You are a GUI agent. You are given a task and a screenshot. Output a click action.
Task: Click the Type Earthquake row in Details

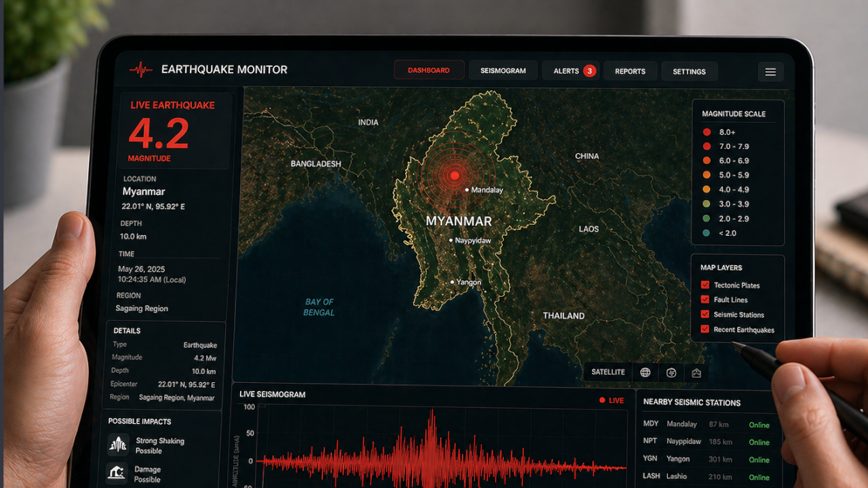pyautogui.click(x=165, y=345)
